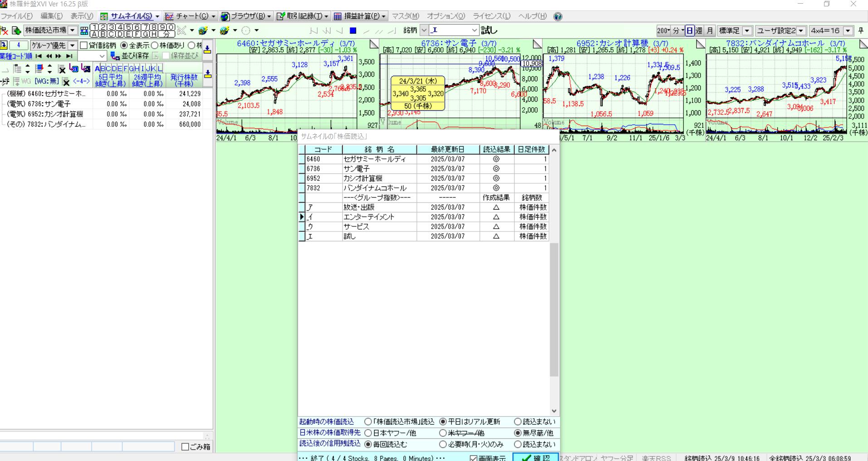This screenshot has height=461, width=868.
Task: Click the 発行株数(千株) column header
Action: (184, 81)
